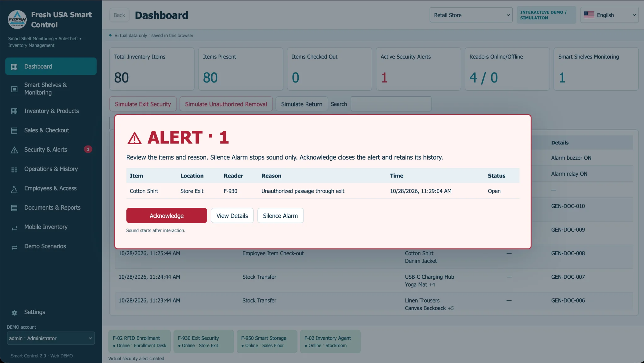Screen dimensions: 644x363
Task: Click the Operations & History list icon
Action: point(14,169)
